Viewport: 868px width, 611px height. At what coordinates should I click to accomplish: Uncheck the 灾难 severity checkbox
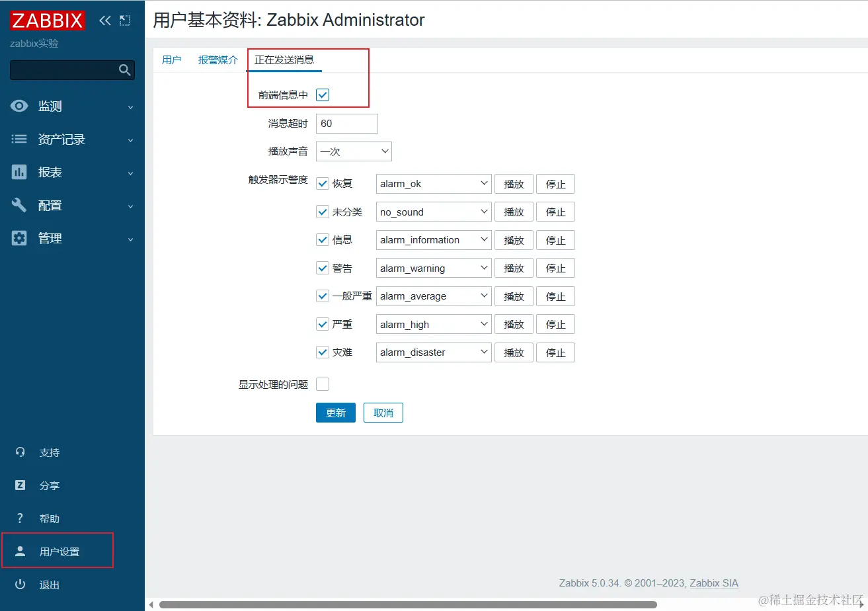[323, 352]
